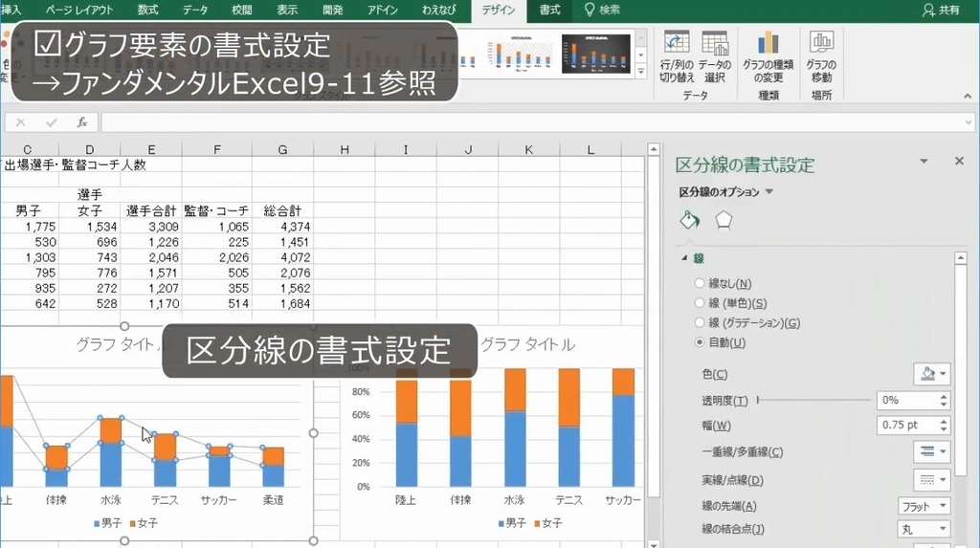Open the 校閲 tab
The height and width of the screenshot is (548, 980).
click(242, 10)
